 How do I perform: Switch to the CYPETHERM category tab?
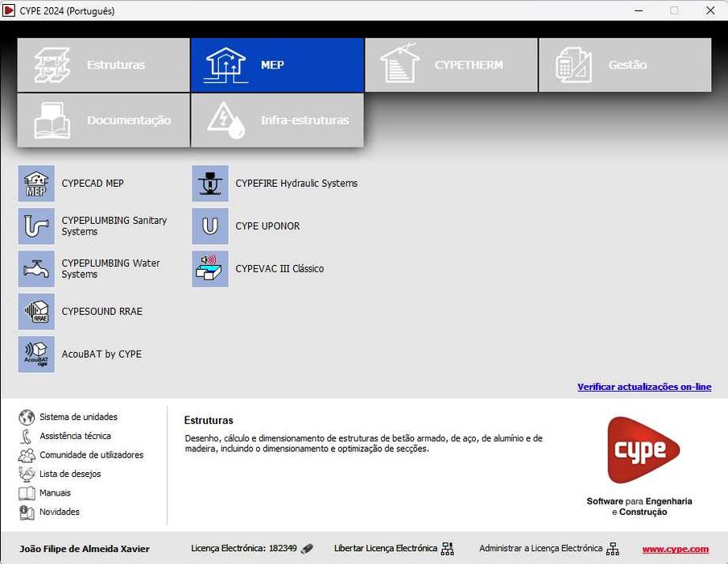(x=451, y=65)
